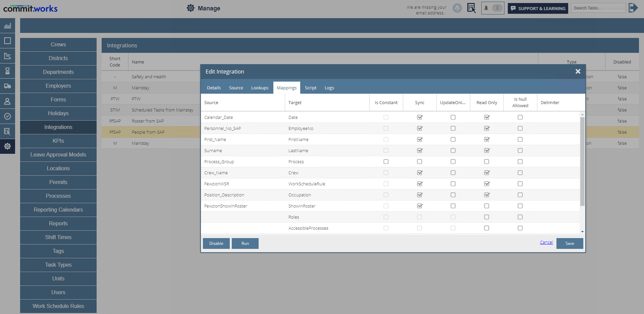Screen dimensions: 644x314
Task: Switch to the Logs tab
Action: coord(329,88)
